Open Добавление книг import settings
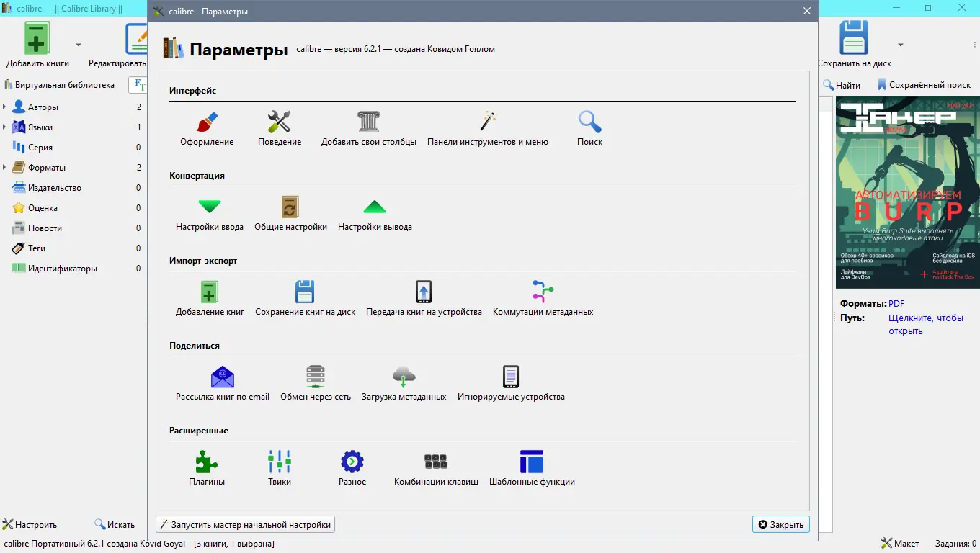The width and height of the screenshot is (980, 553). click(x=210, y=299)
